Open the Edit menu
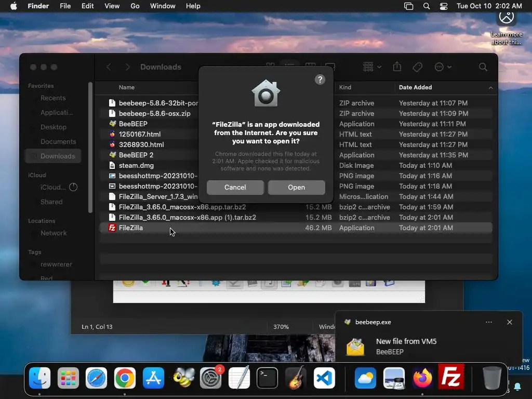The height and width of the screenshot is (399, 532). pos(87,6)
